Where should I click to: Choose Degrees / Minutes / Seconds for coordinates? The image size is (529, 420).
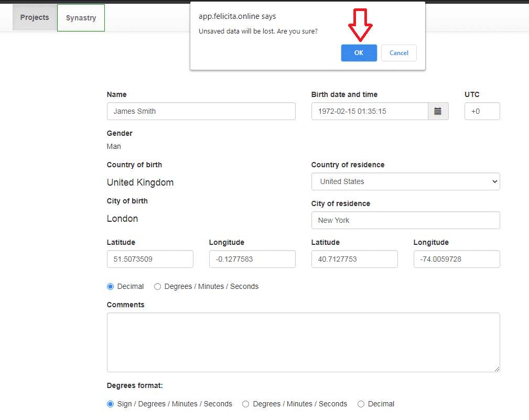[157, 286]
